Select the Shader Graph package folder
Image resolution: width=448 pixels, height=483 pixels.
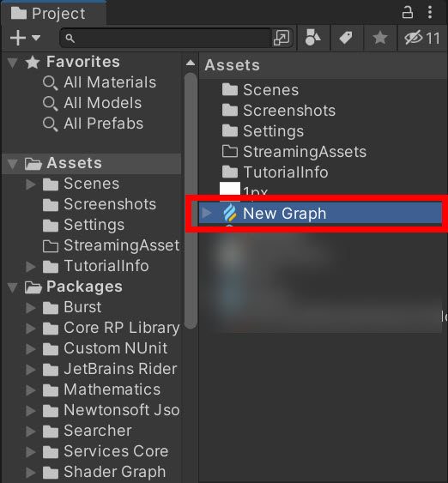[115, 472]
